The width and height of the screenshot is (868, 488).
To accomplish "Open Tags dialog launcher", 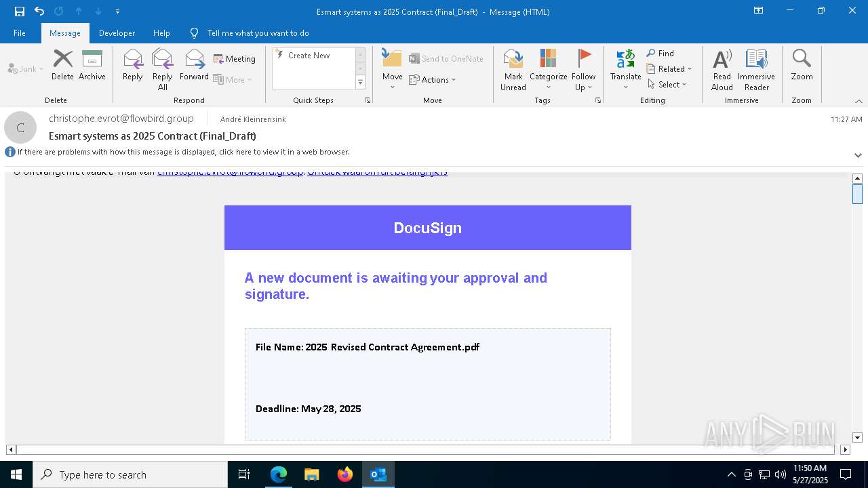I will tap(598, 100).
